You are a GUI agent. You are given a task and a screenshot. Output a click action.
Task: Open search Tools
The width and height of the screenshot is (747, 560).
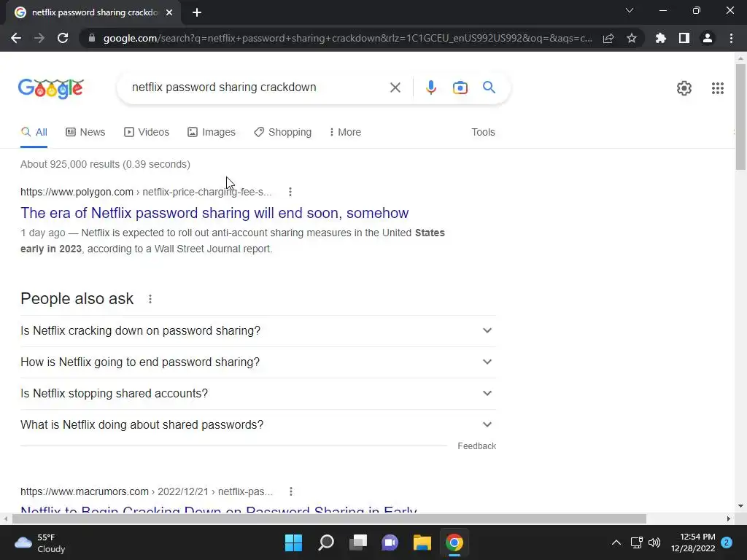483,133
